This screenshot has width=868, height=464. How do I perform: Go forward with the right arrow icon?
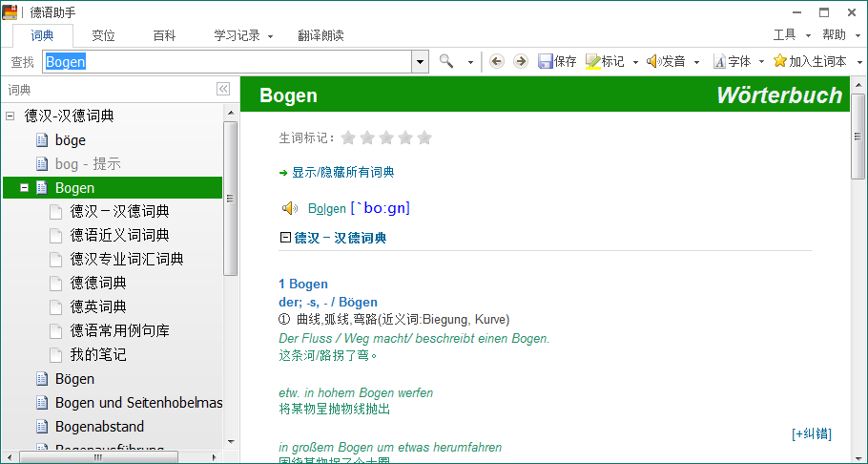point(520,61)
